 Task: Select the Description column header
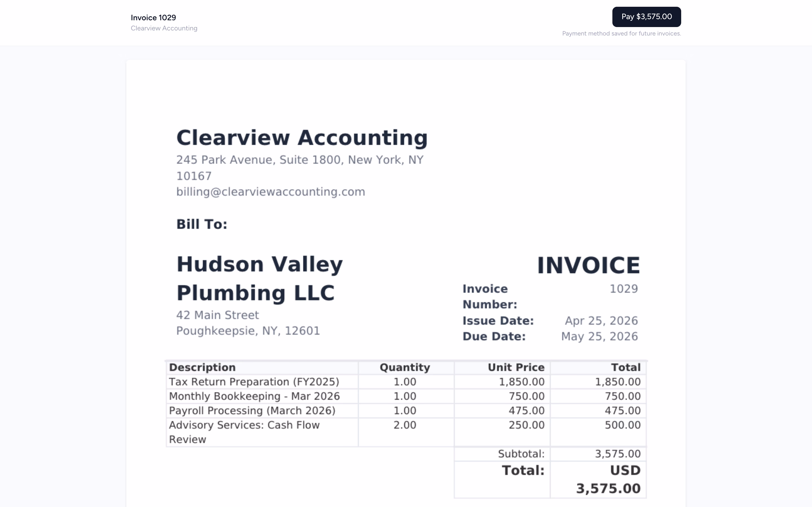click(x=202, y=367)
